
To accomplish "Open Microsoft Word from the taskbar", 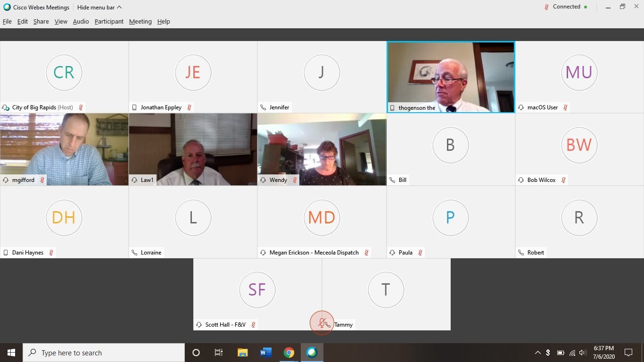I will click(265, 353).
